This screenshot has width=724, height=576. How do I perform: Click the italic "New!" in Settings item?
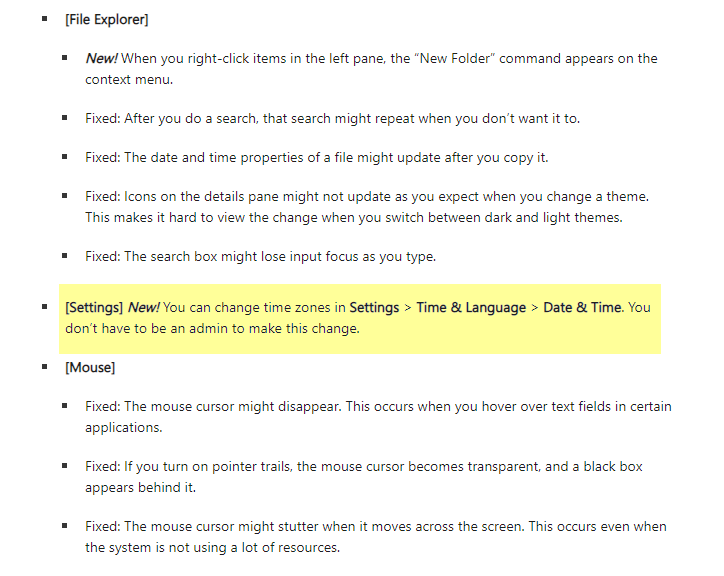pos(144,307)
